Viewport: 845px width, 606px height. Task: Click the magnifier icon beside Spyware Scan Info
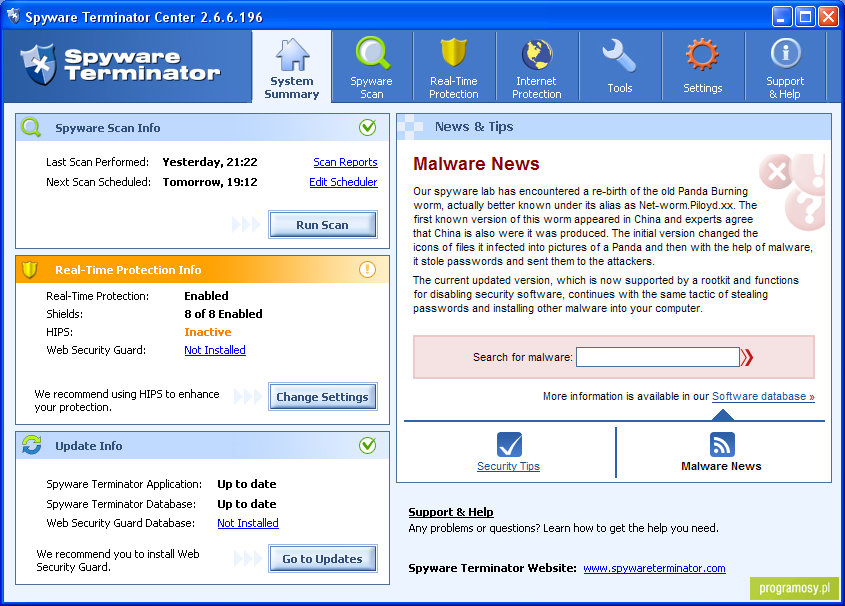click(x=31, y=128)
